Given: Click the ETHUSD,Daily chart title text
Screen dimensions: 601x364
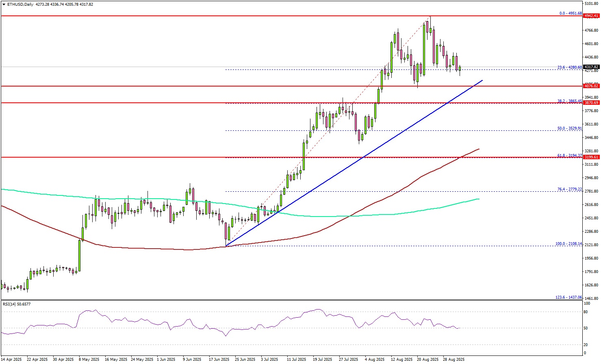Looking at the screenshot, I should pos(19,4).
